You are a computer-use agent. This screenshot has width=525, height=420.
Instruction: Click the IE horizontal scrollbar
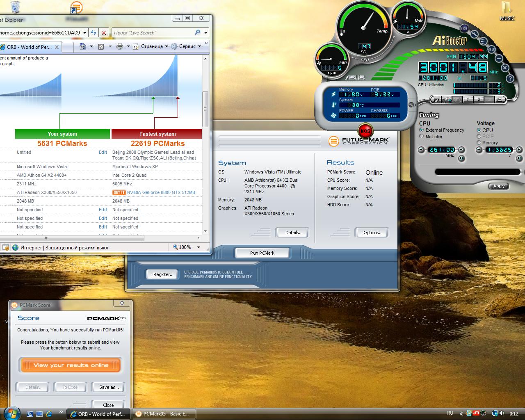72,238
